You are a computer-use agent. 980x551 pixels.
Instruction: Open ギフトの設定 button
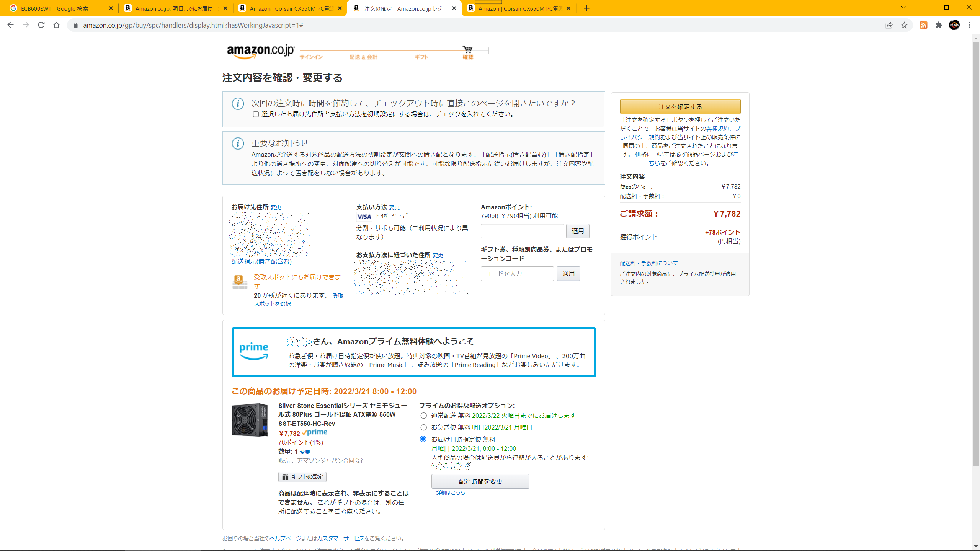[302, 477]
